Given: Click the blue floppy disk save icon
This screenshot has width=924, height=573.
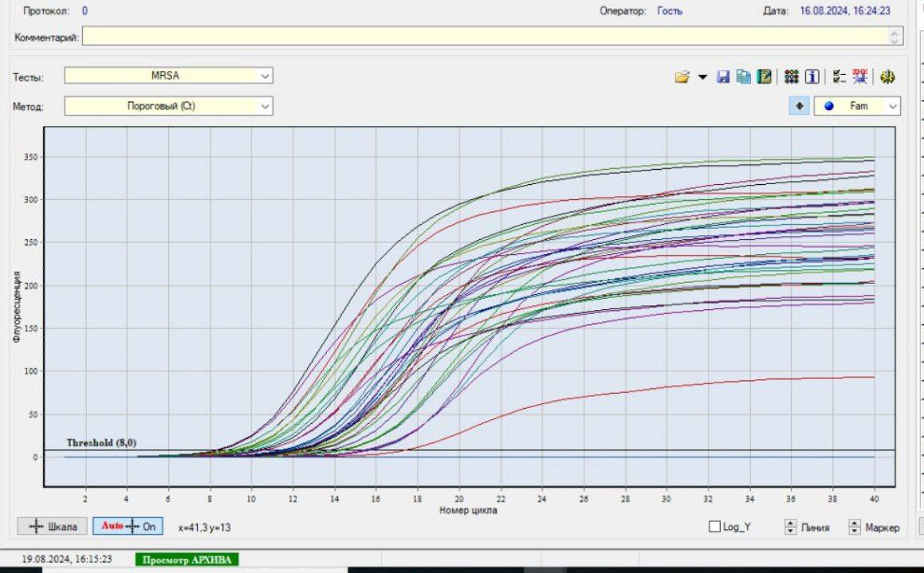Looking at the screenshot, I should pos(723,77).
